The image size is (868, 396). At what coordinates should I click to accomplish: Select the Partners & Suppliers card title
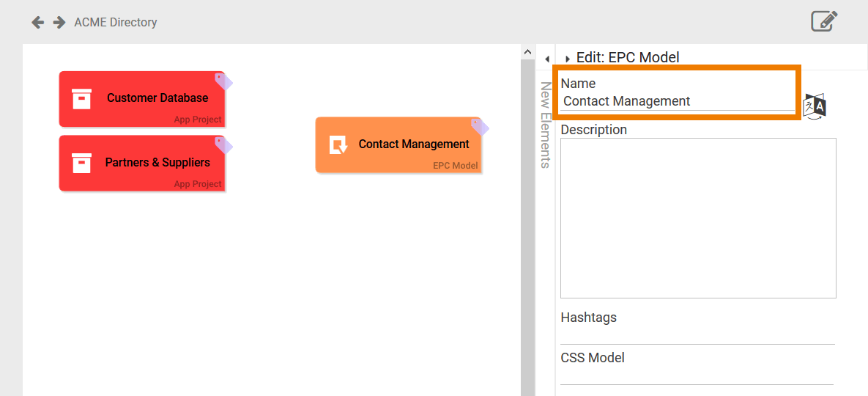click(157, 162)
